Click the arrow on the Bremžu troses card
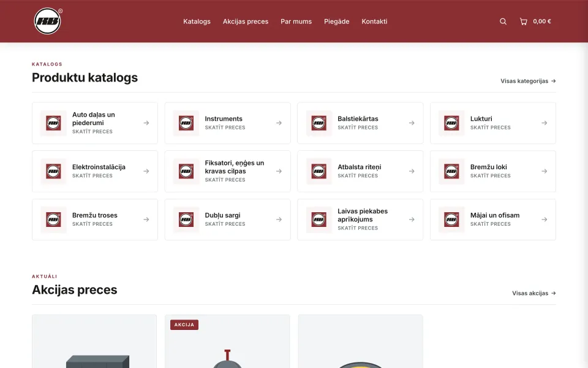This screenshot has width=588, height=368. pyautogui.click(x=146, y=220)
